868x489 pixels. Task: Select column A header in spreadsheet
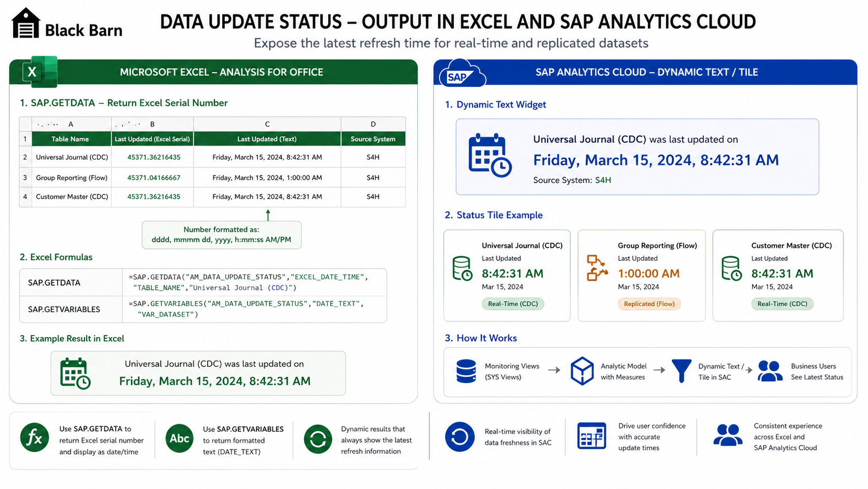[71, 124]
